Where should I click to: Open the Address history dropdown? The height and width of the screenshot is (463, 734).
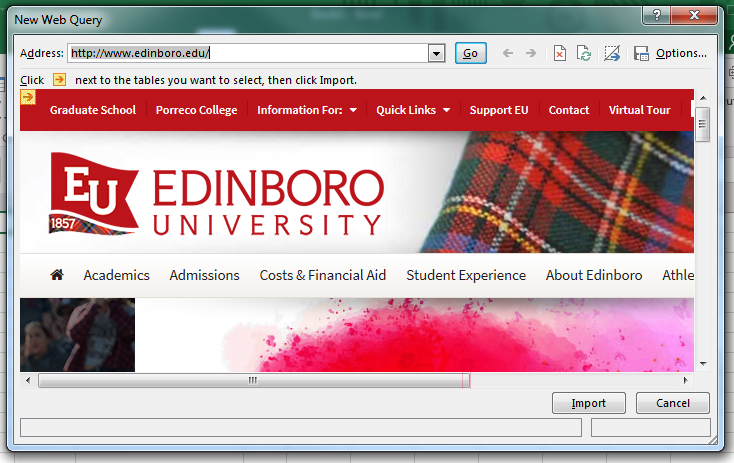point(436,54)
